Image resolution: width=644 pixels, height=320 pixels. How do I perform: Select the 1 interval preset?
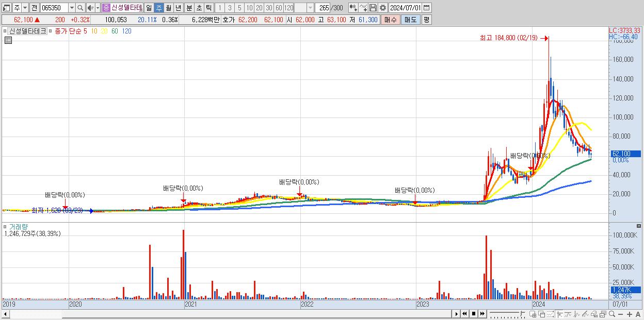[220, 8]
